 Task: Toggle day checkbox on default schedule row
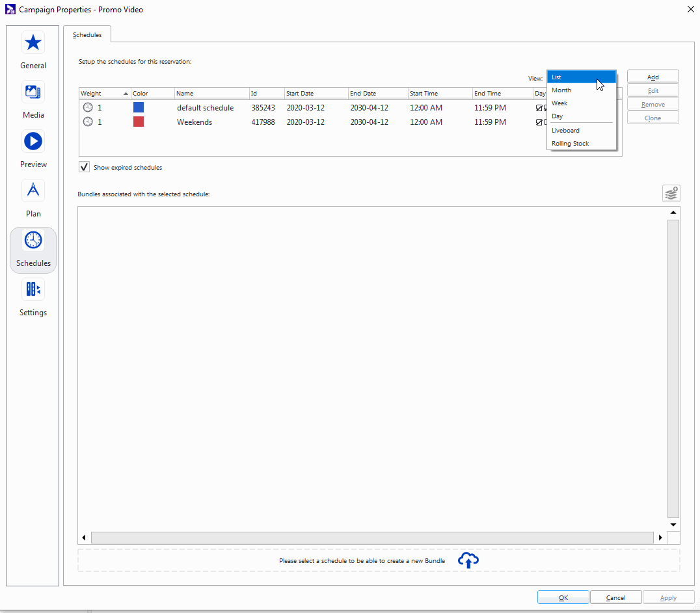(x=539, y=108)
